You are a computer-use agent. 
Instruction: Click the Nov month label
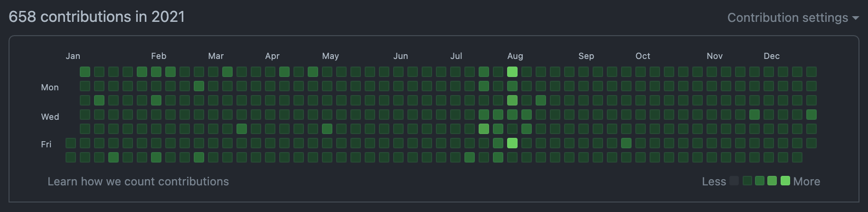point(715,56)
